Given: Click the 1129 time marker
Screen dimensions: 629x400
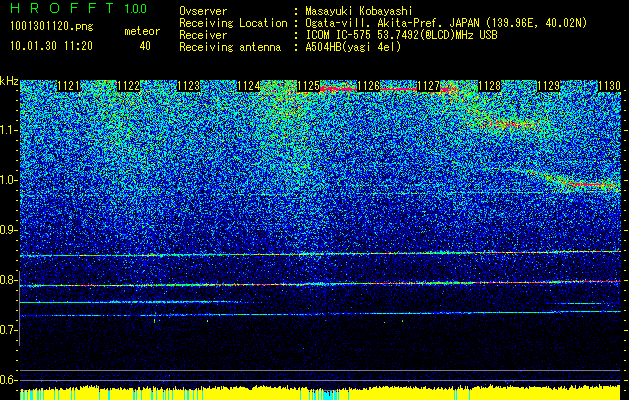Looking at the screenshot, I should [x=548, y=86].
